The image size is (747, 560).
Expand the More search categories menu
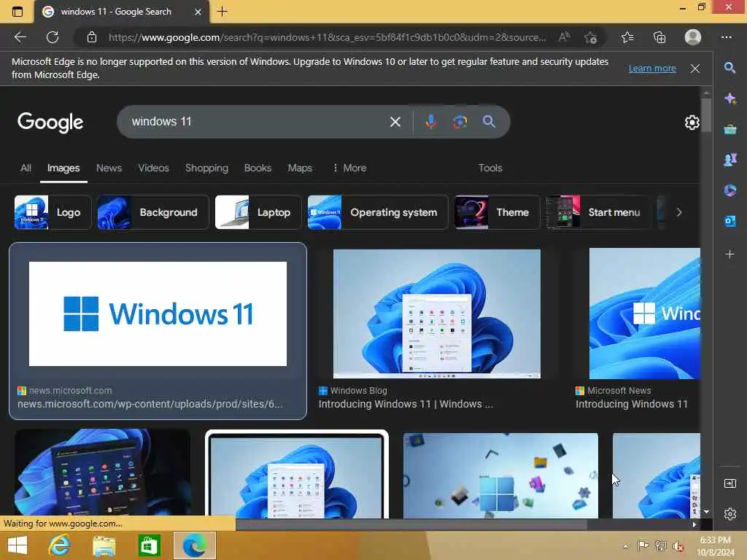coord(349,168)
